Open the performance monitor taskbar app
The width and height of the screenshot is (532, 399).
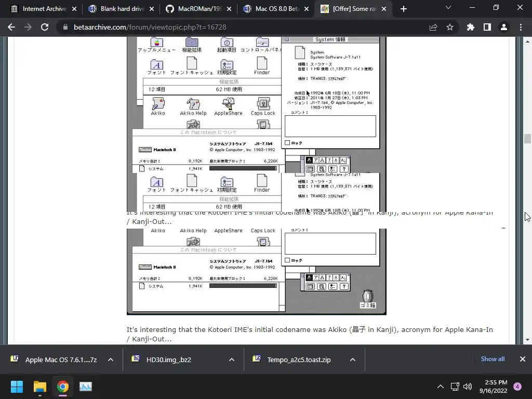coord(86,387)
